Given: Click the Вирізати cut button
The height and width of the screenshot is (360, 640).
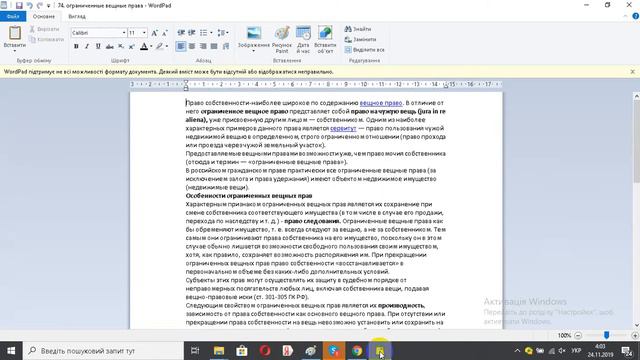Looking at the screenshot, I should pos(44,29).
